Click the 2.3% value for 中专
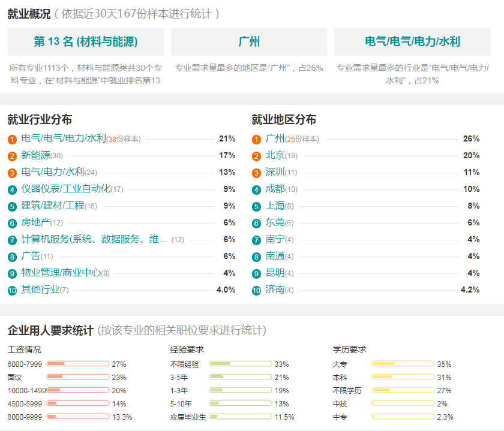 pos(445,417)
